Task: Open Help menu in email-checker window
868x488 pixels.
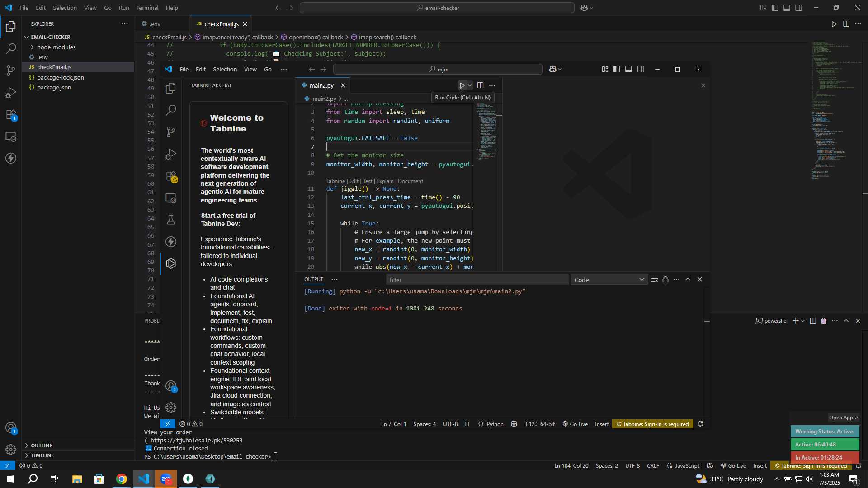Action: (x=172, y=8)
